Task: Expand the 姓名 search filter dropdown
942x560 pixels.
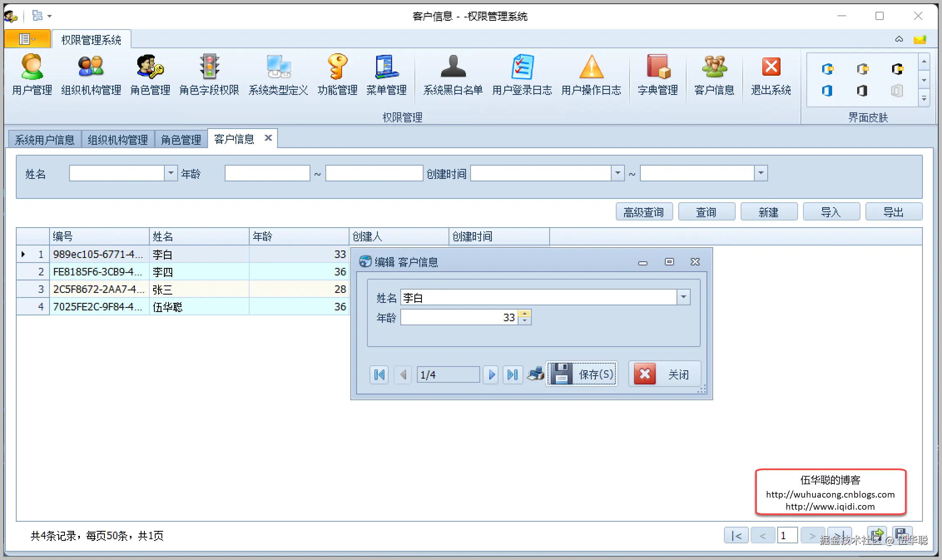Action: pyautogui.click(x=171, y=173)
